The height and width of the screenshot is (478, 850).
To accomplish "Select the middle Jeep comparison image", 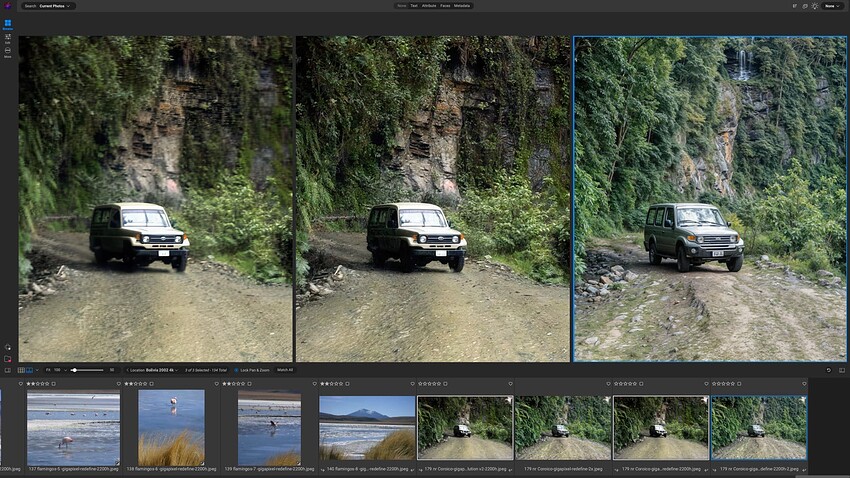I will 433,199.
